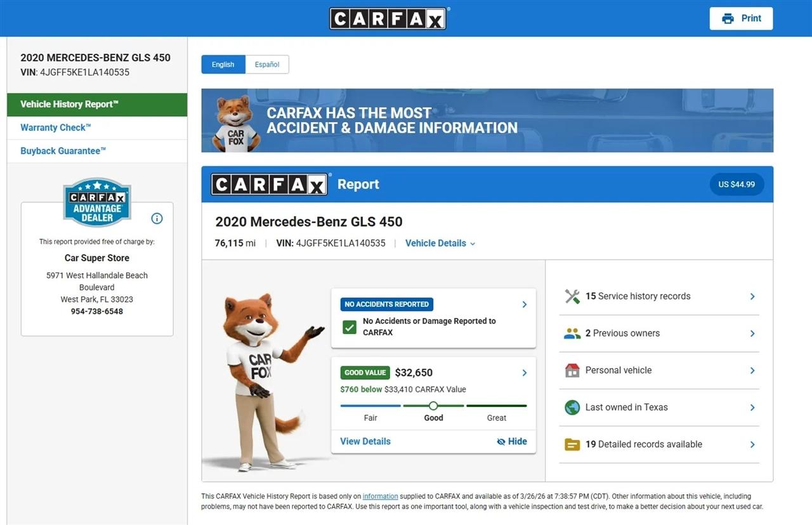Hide the CARFAX value panel
The height and width of the screenshot is (525, 812).
click(512, 441)
